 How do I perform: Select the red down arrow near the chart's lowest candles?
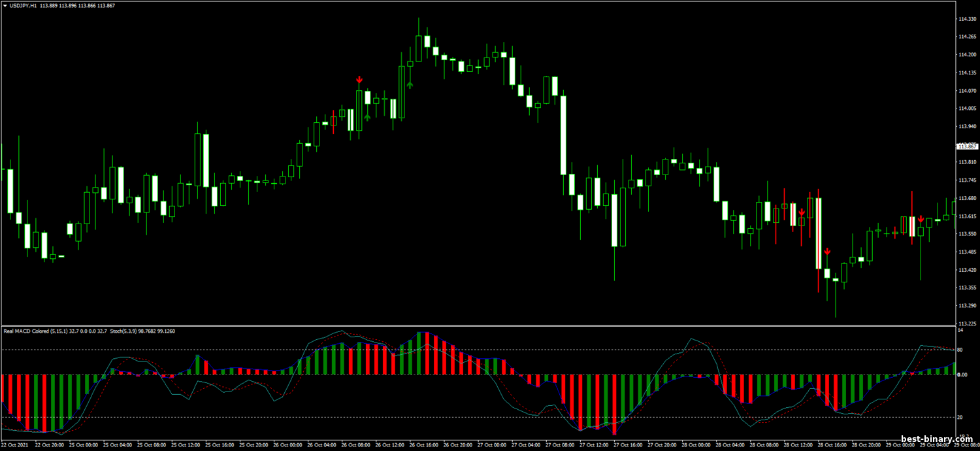click(x=827, y=252)
